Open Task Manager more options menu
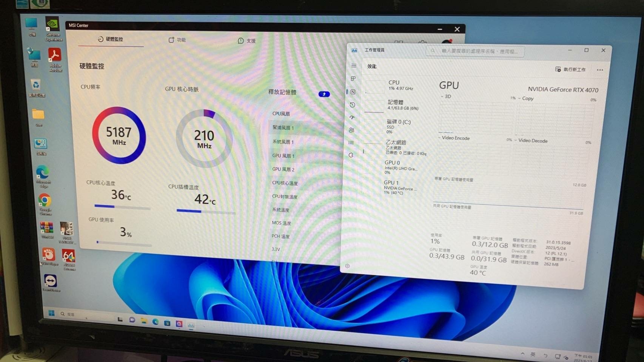This screenshot has width=644, height=362. (x=600, y=70)
